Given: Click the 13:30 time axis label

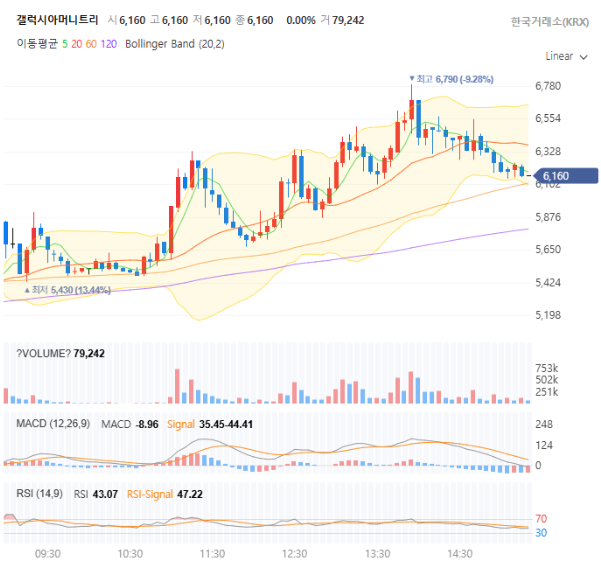Looking at the screenshot, I should [378, 554].
